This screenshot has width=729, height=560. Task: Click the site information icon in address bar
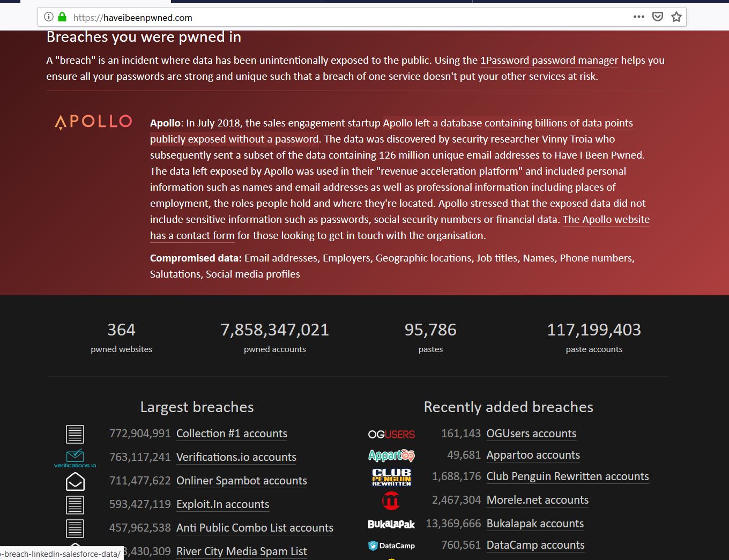pyautogui.click(x=48, y=17)
